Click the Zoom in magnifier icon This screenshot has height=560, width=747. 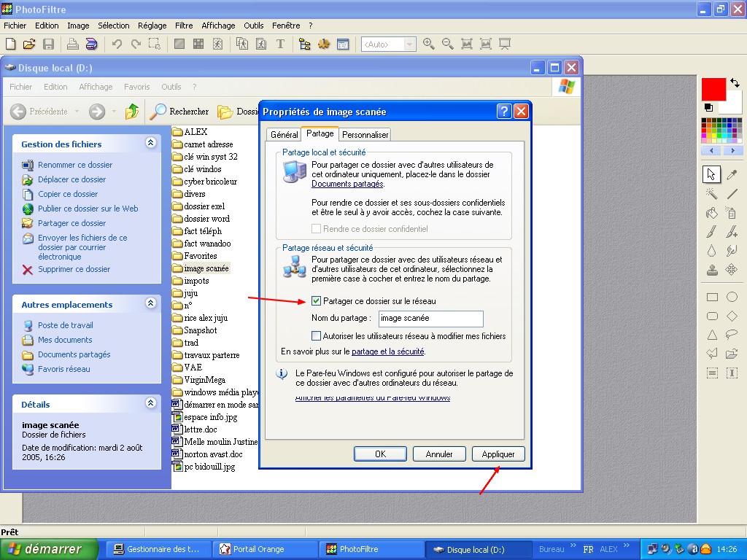(x=428, y=44)
